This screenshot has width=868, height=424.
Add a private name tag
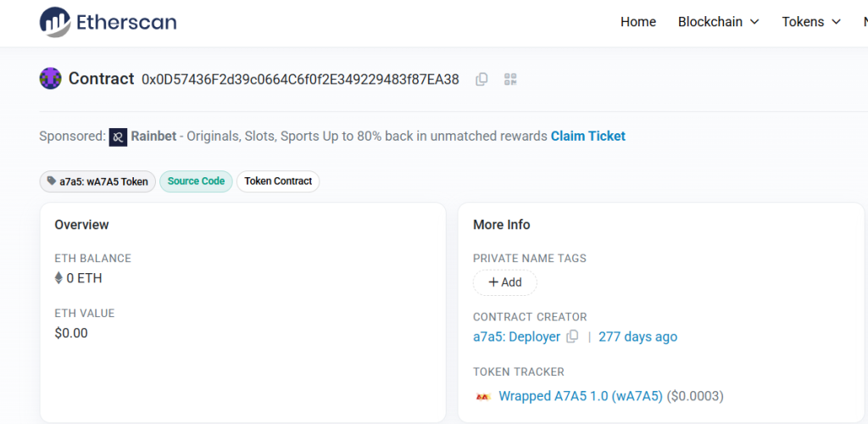point(505,282)
